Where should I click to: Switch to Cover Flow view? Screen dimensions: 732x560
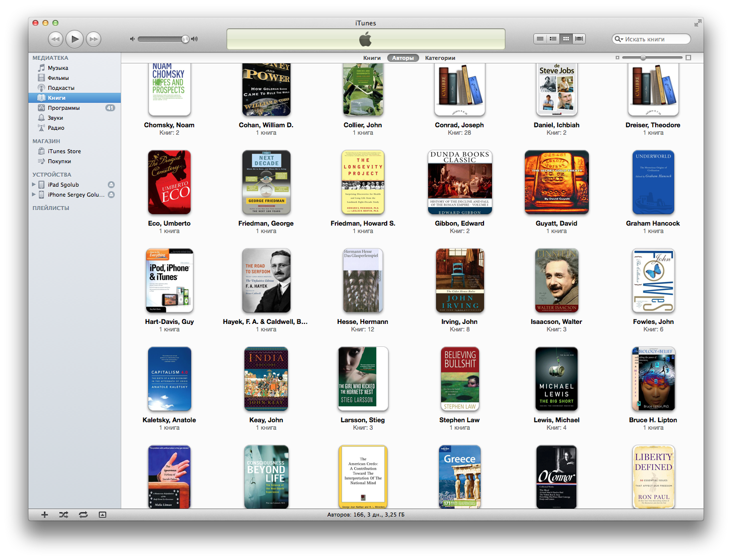[x=579, y=38]
